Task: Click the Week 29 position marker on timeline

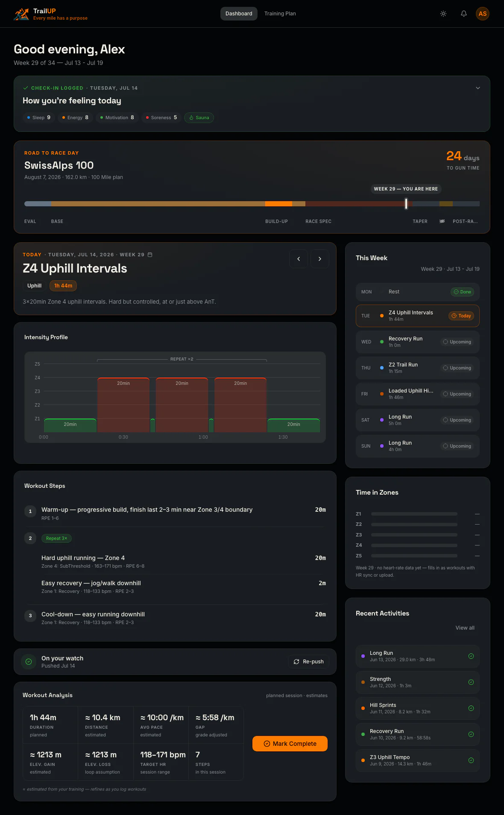Action: click(x=406, y=204)
